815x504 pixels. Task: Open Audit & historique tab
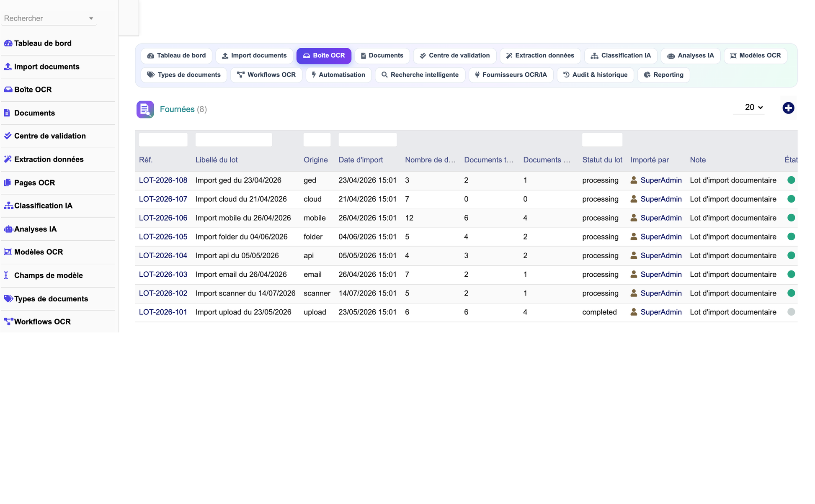tap(595, 75)
